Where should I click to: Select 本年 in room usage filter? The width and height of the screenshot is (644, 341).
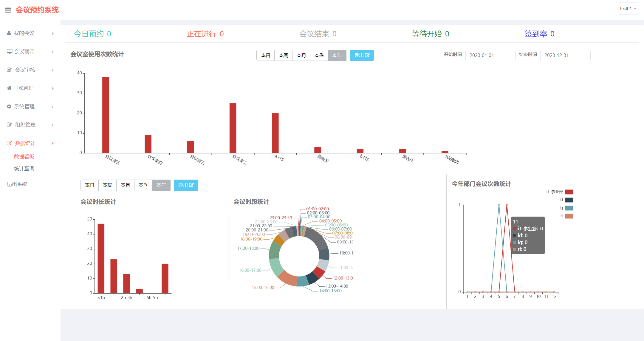(337, 55)
